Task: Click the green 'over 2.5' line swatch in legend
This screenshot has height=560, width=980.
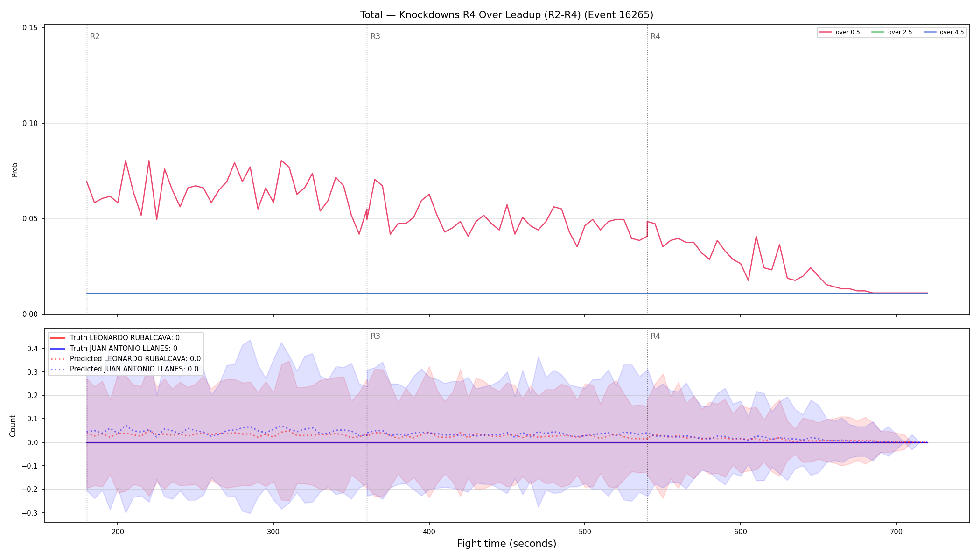Action: [878, 32]
